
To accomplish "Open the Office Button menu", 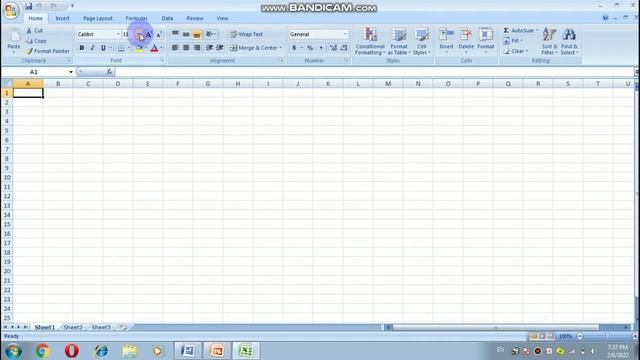I will [11, 10].
